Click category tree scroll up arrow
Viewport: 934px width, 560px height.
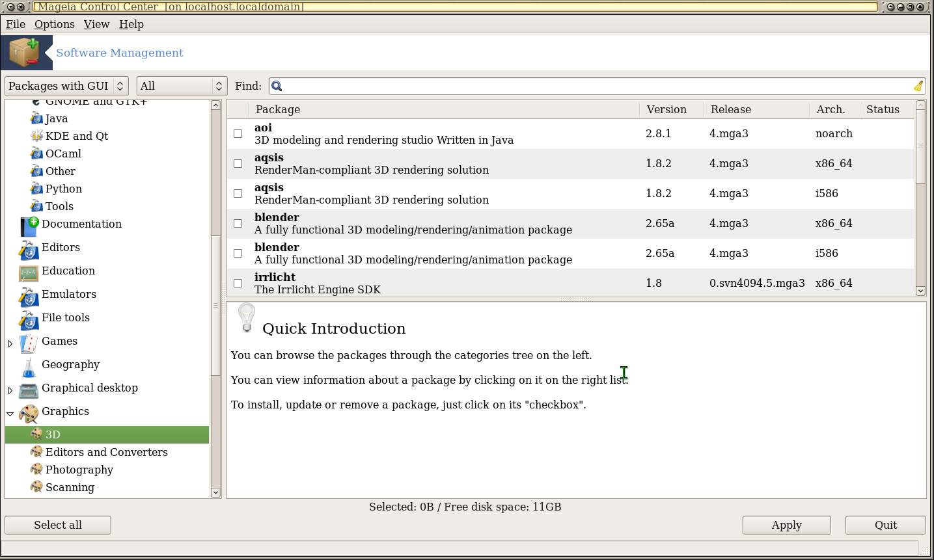215,105
